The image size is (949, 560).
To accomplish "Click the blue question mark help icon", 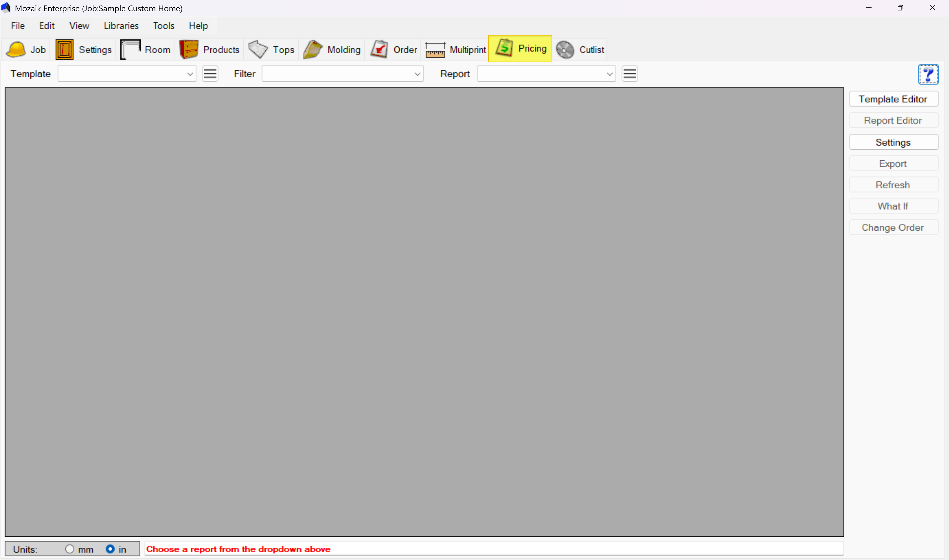I will (x=928, y=74).
